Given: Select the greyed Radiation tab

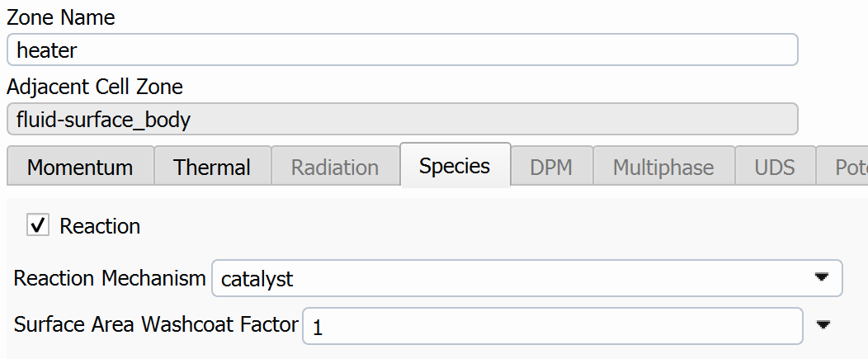Looking at the screenshot, I should 335,168.
